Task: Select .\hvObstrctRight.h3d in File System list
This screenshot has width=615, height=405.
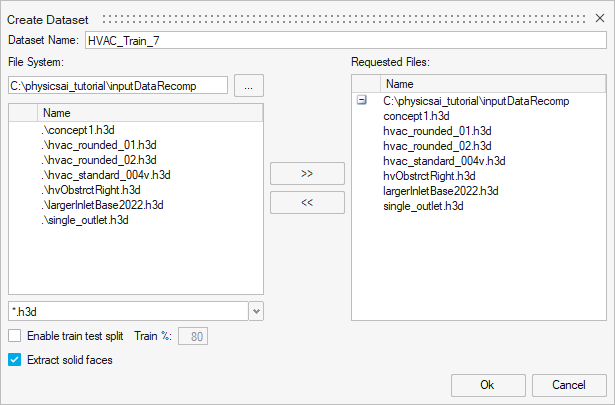Action: coord(91,190)
